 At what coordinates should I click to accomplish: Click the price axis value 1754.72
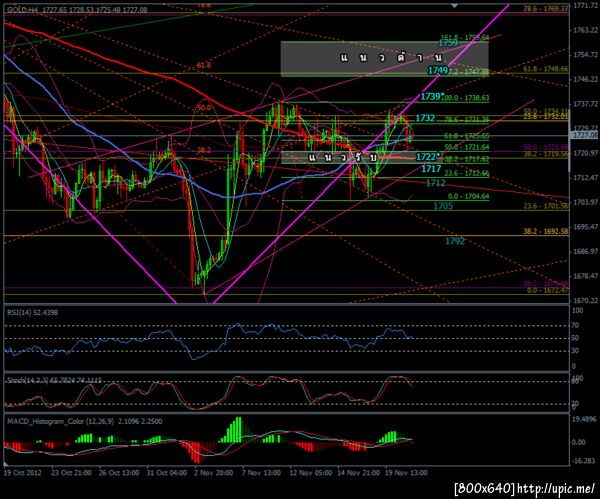click(x=585, y=55)
